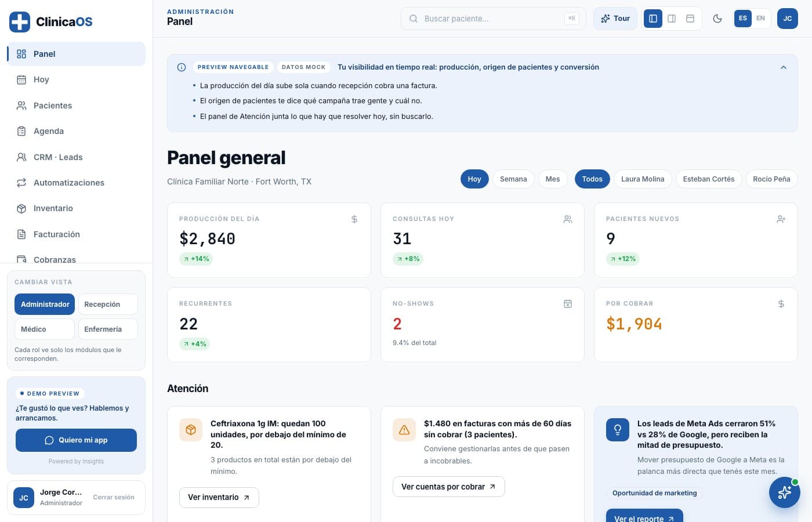The width and height of the screenshot is (812, 522).
Task: Open Agenda from the sidebar
Action: coord(76,131)
